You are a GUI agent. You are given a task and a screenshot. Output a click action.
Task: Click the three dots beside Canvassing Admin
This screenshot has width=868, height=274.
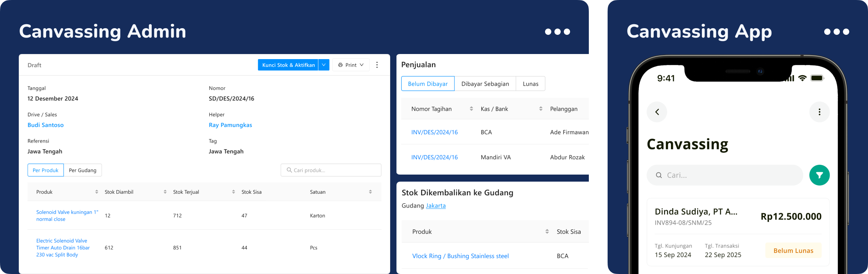558,32
